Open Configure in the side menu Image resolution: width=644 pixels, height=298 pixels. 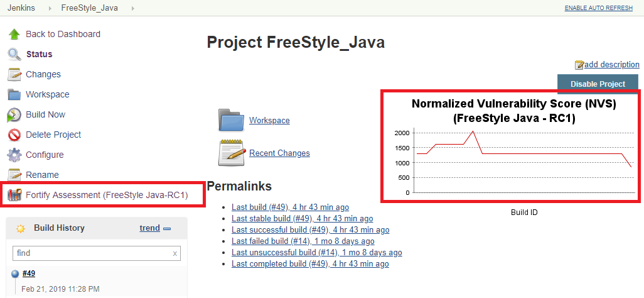[45, 155]
